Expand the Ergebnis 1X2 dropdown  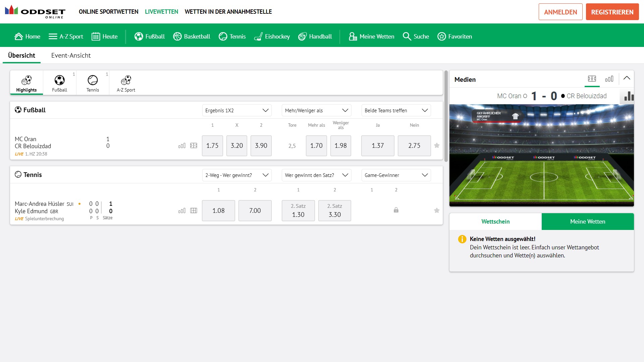pos(236,110)
